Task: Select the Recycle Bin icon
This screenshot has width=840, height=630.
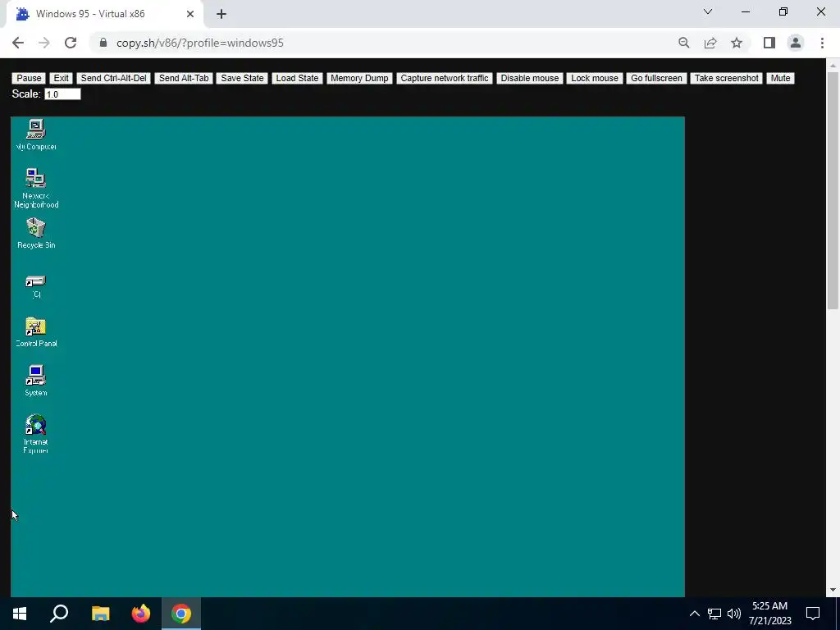Action: click(x=36, y=233)
